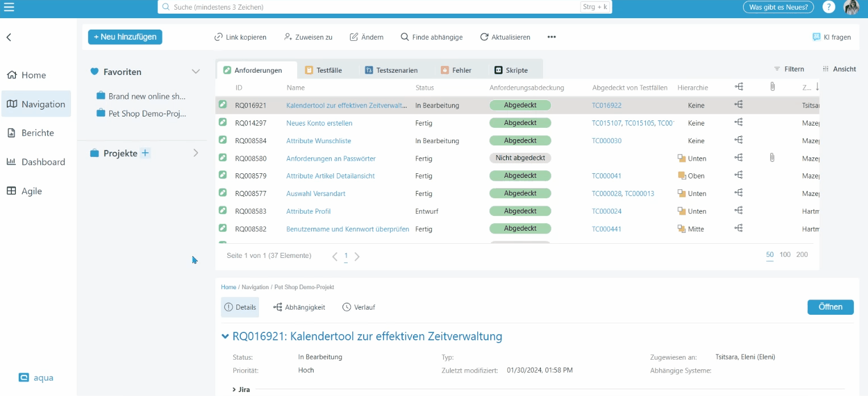868x396 pixels.
Task: Collapse the sidebar with back arrow
Action: pos(9,37)
